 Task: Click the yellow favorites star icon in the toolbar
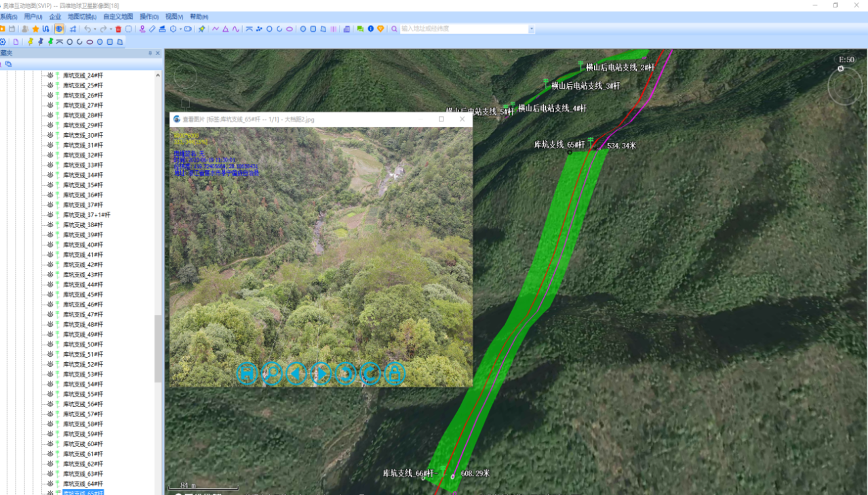point(35,29)
